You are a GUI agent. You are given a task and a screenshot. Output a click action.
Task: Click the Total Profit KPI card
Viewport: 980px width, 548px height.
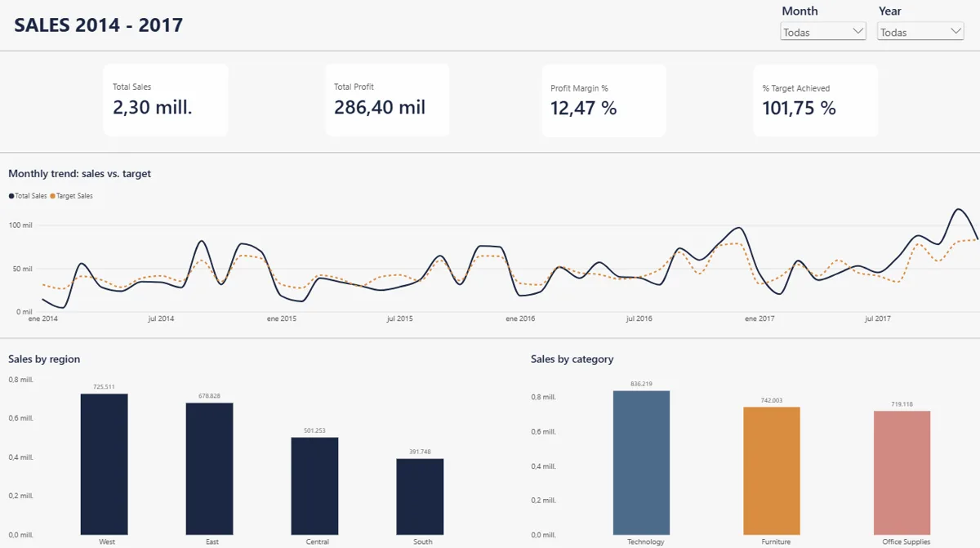387,100
